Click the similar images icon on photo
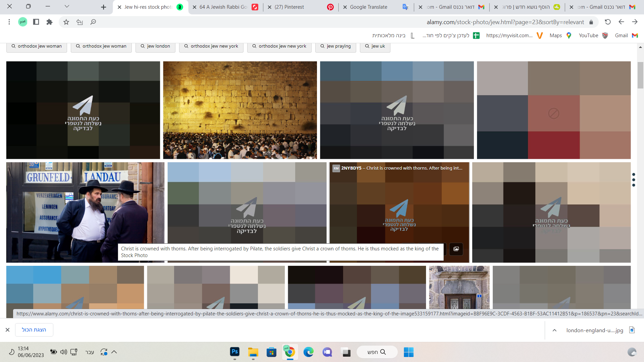 pos(456,249)
